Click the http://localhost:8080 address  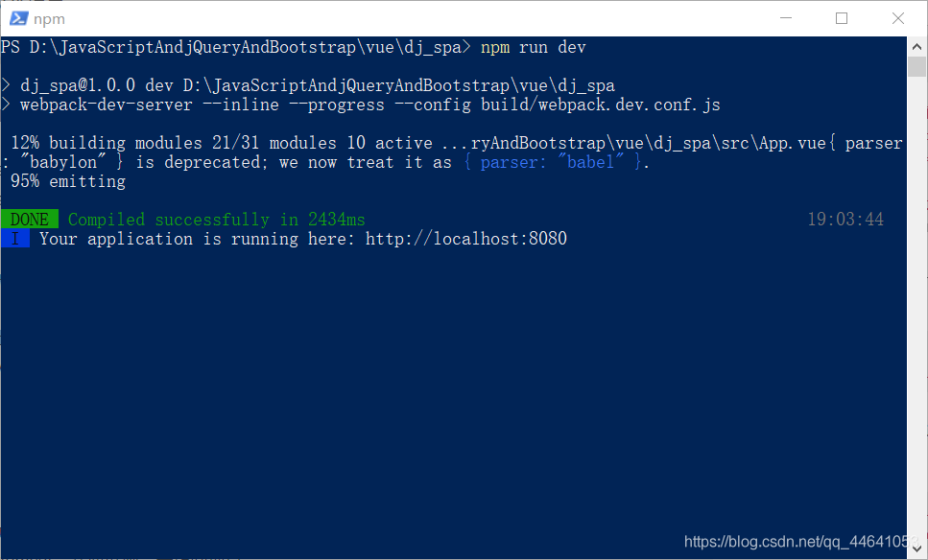[x=465, y=239]
